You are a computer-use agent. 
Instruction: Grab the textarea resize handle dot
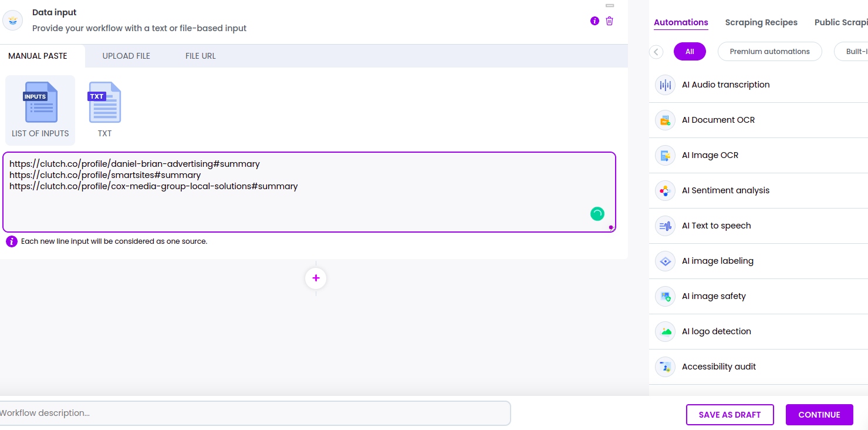click(611, 227)
